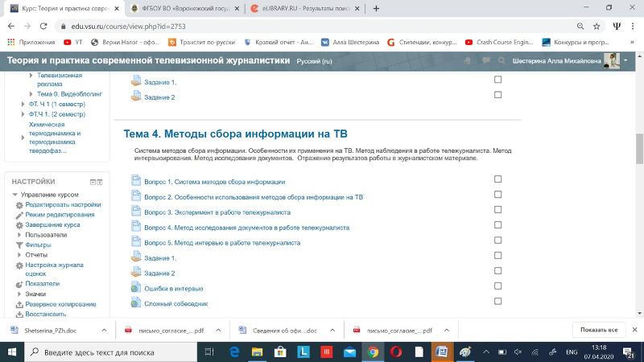Click the pencil icon beside Режим редактирования
644x362 pixels.
tap(19, 215)
